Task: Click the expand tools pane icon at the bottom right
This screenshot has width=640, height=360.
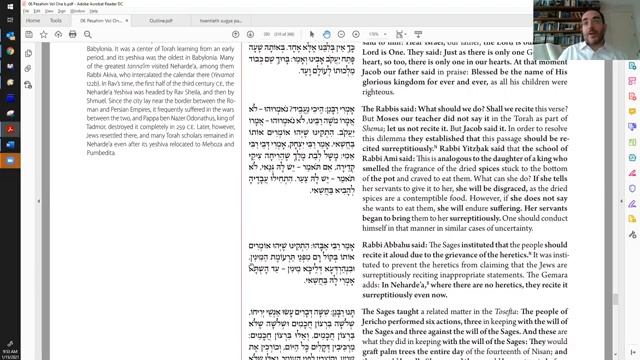Action: pos(633,352)
